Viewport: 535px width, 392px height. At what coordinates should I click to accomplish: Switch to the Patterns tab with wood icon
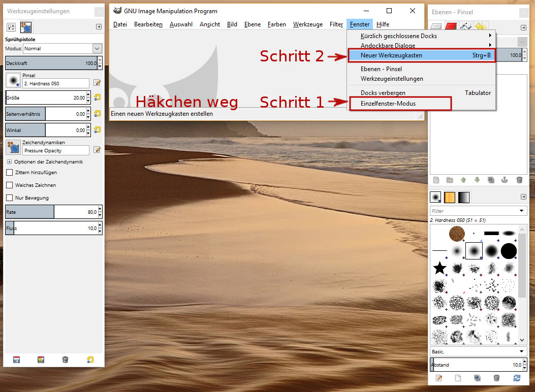pyautogui.click(x=450, y=197)
